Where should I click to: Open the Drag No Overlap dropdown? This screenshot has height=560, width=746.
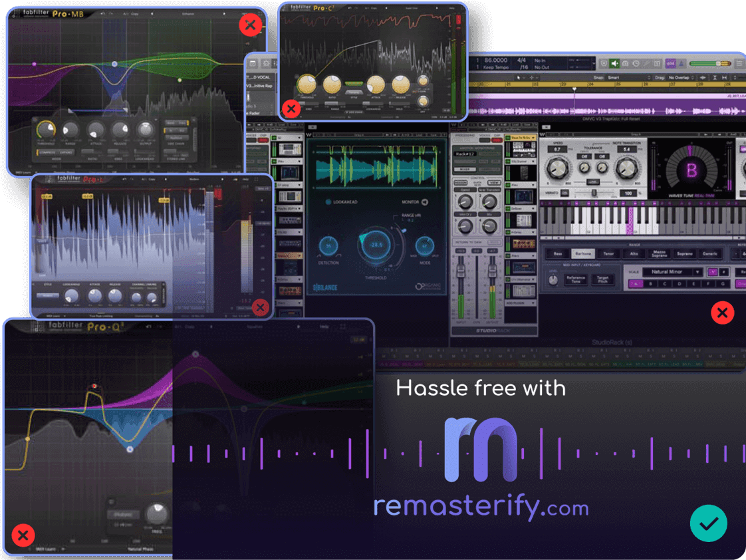click(681, 78)
